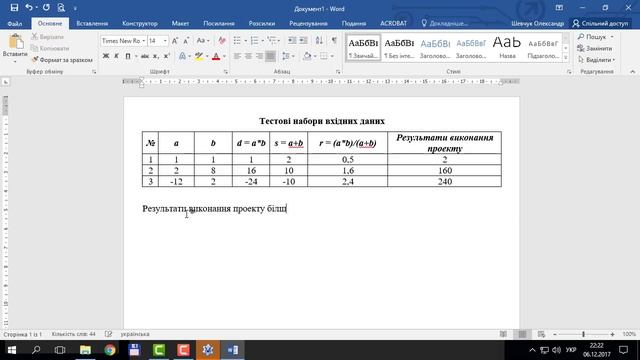The width and height of the screenshot is (640, 360).
Task: Toggle print layout view in status bar
Action: [x=522, y=334]
